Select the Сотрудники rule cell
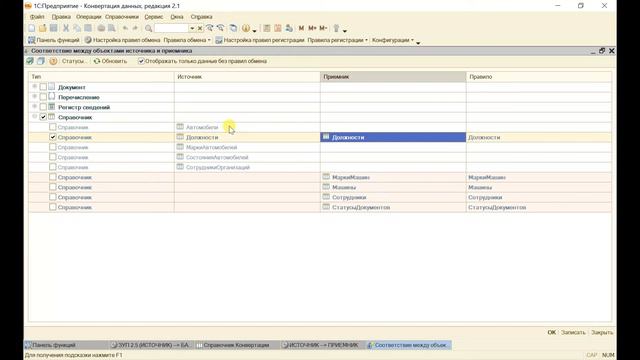Screen dimensions: 640x360 tap(539, 197)
